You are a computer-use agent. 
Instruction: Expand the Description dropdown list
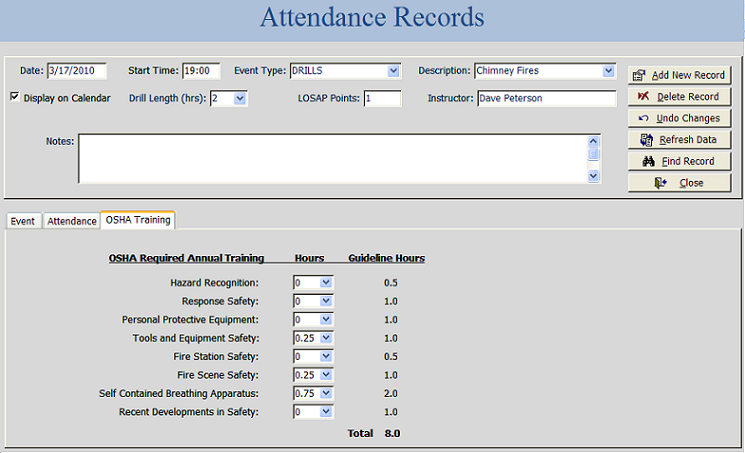[609, 71]
